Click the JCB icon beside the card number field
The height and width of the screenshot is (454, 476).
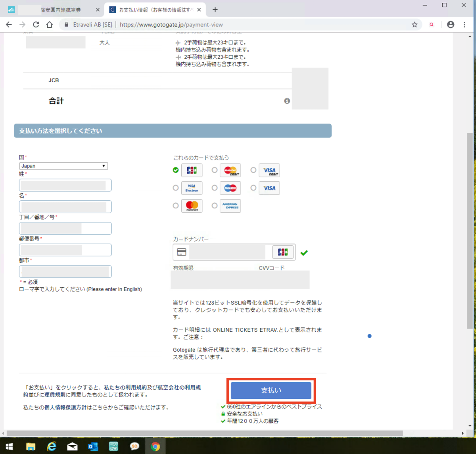(283, 252)
